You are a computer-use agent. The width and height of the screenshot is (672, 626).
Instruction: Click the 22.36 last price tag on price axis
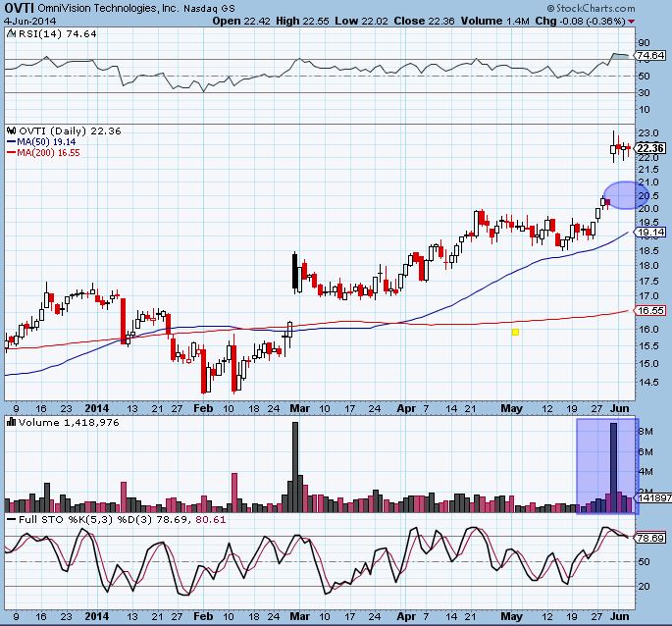pyautogui.click(x=649, y=148)
